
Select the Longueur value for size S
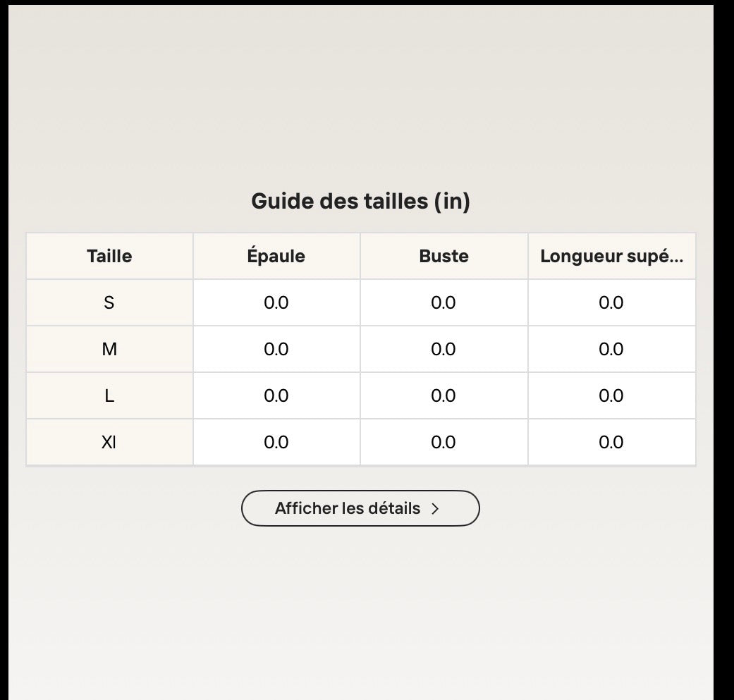611,302
